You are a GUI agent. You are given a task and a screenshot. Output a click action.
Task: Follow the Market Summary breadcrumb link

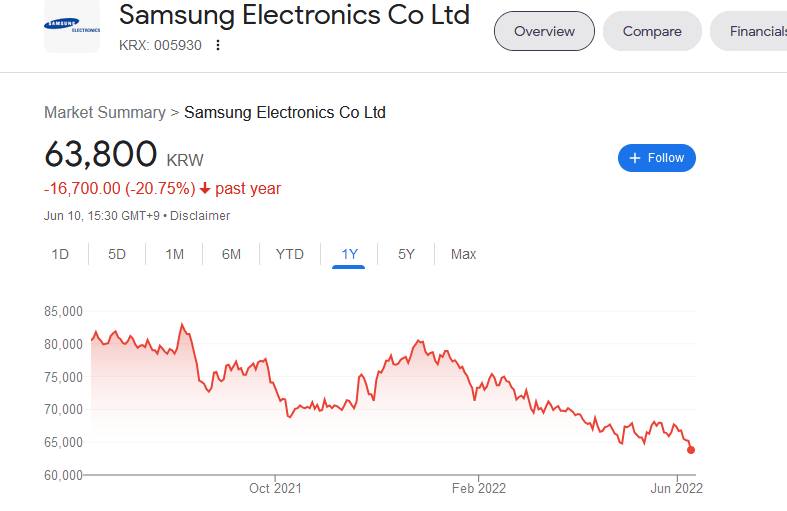click(x=104, y=112)
